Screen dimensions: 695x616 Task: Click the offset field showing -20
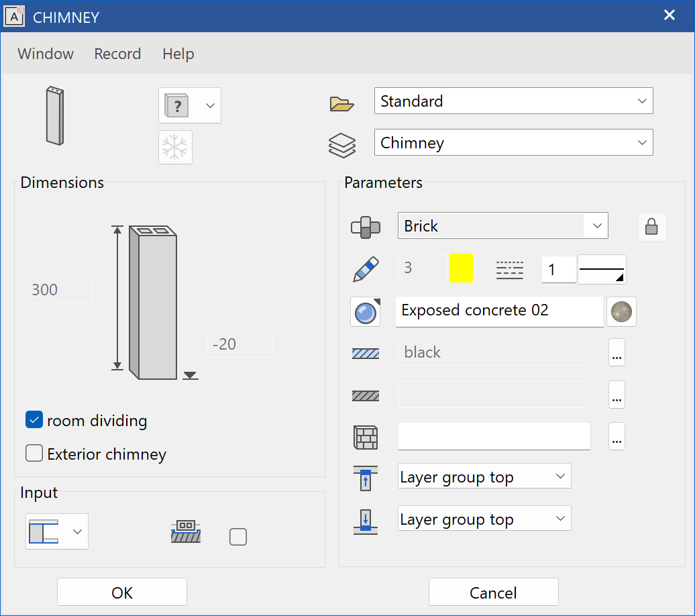coord(239,344)
